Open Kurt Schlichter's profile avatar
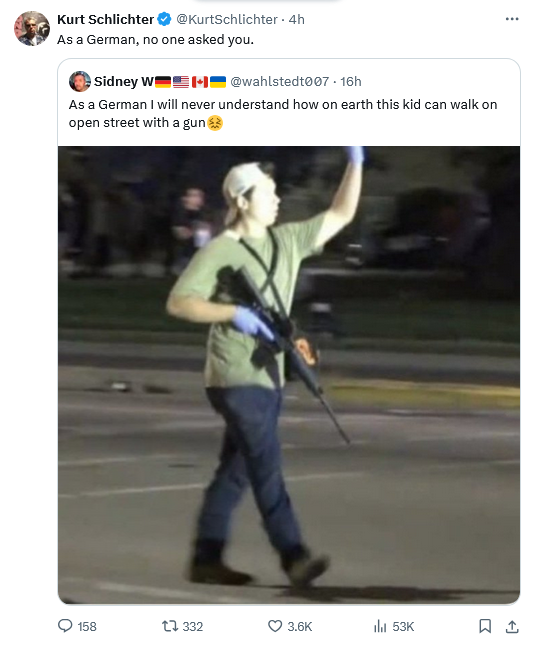 pyautogui.click(x=32, y=28)
